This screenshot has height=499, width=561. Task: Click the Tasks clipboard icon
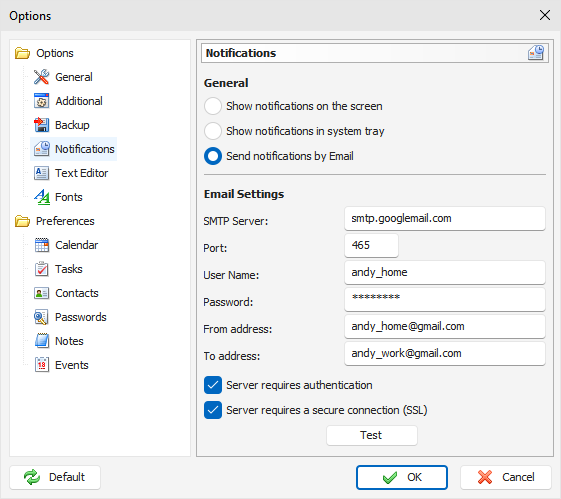[x=42, y=269]
